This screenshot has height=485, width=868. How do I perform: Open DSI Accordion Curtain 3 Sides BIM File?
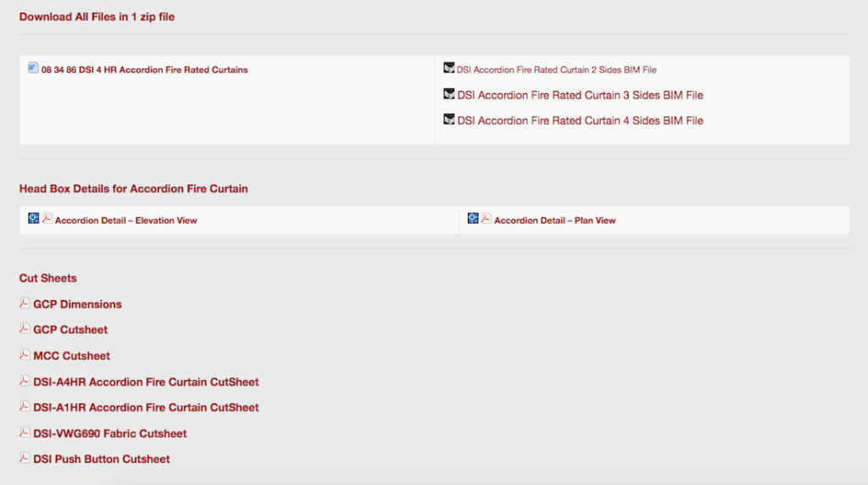coord(580,95)
